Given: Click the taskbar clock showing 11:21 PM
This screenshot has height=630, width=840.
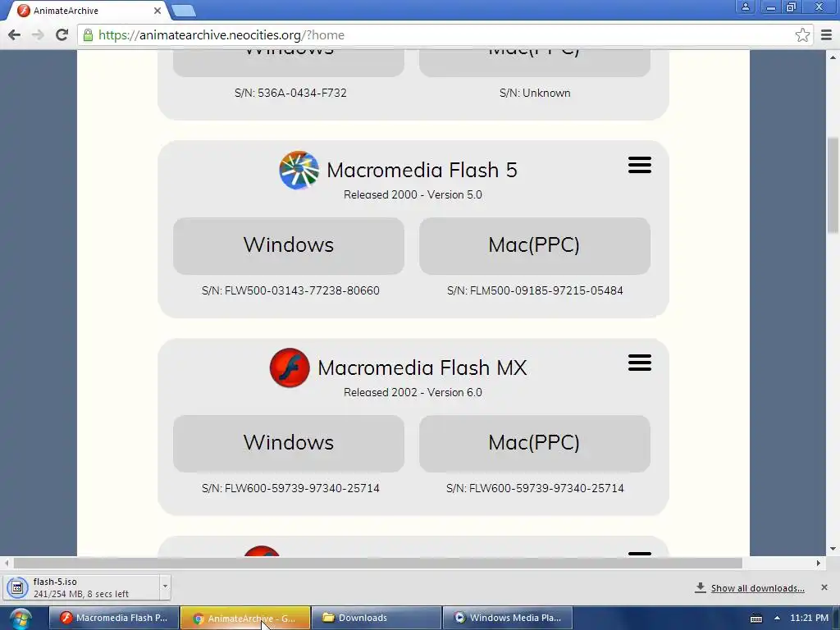Looking at the screenshot, I should [809, 618].
